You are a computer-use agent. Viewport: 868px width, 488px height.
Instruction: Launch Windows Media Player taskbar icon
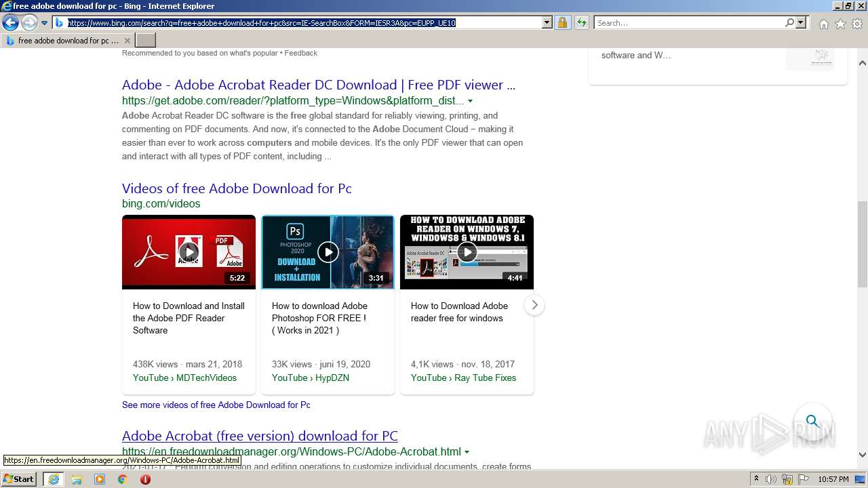(x=100, y=479)
